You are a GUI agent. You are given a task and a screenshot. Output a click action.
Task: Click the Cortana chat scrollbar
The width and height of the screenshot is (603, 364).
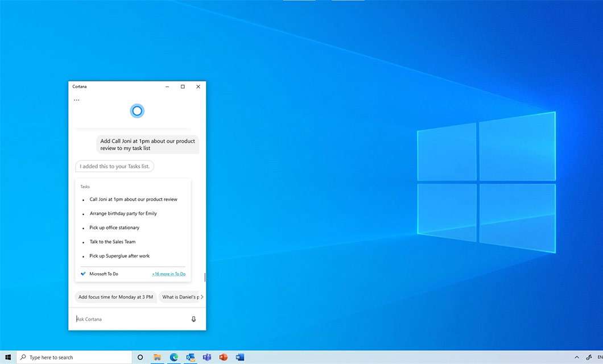click(x=205, y=277)
